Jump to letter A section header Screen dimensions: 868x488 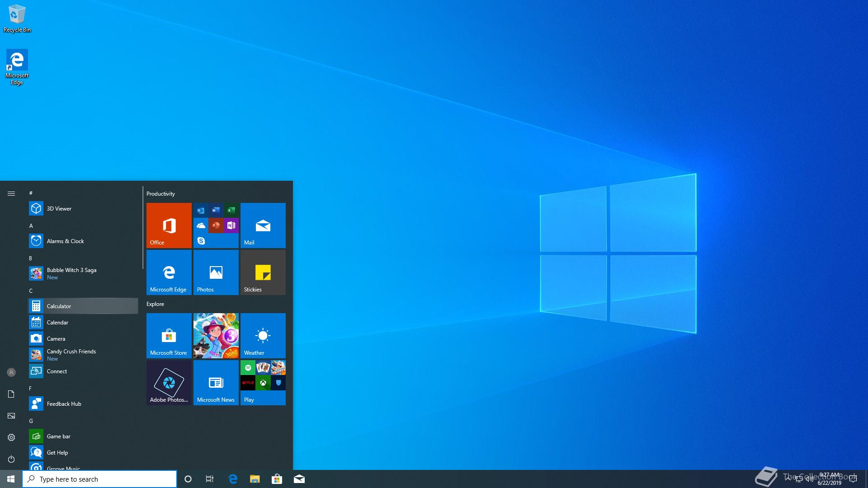[31, 225]
